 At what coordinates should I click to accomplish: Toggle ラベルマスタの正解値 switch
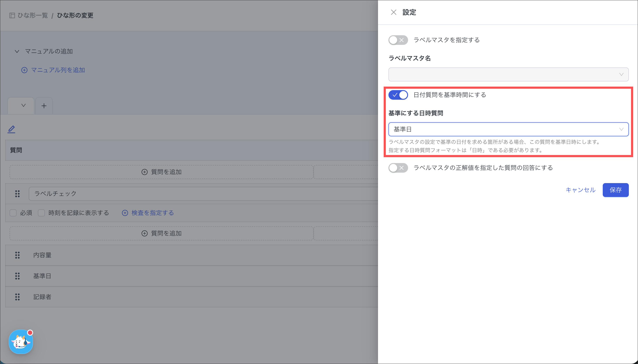398,168
